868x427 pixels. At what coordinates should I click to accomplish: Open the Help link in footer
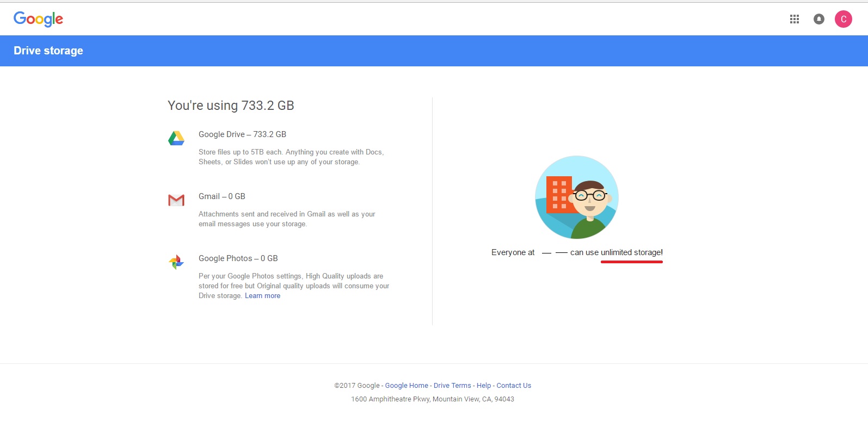pos(484,386)
